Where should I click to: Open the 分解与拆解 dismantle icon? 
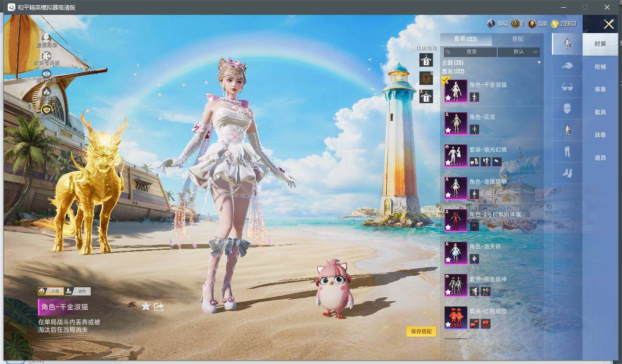[x=47, y=57]
